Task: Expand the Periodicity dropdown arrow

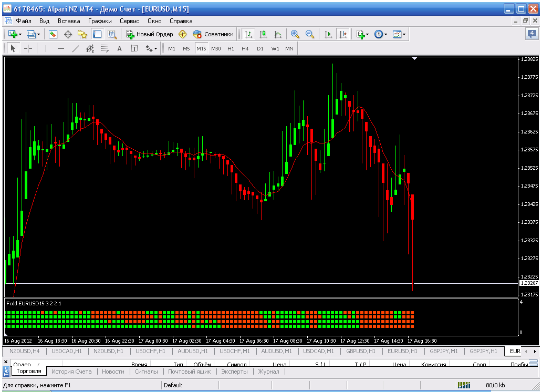Action: click(x=386, y=34)
